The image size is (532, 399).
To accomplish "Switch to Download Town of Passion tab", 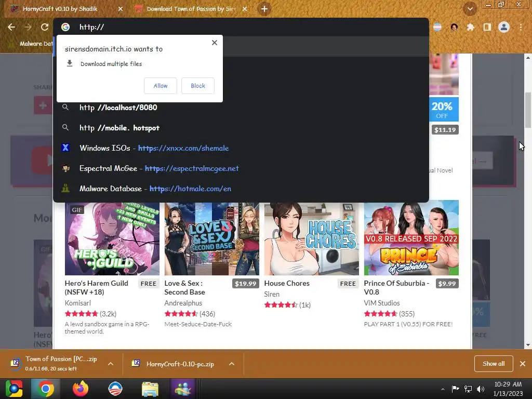I will pyautogui.click(x=190, y=9).
